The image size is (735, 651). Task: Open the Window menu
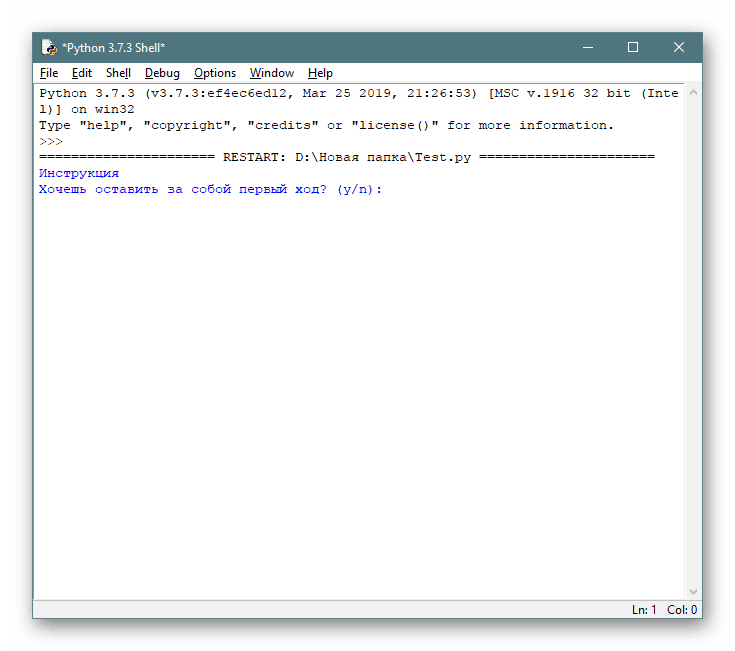(x=271, y=73)
